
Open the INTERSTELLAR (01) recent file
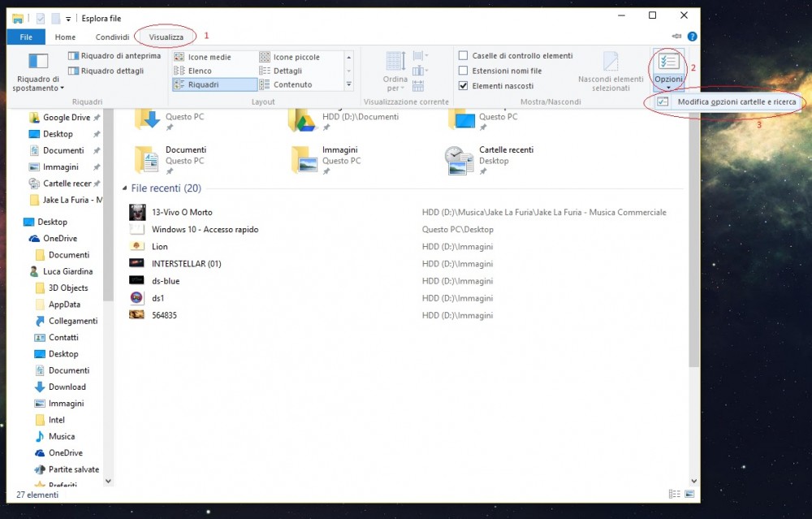tap(186, 264)
